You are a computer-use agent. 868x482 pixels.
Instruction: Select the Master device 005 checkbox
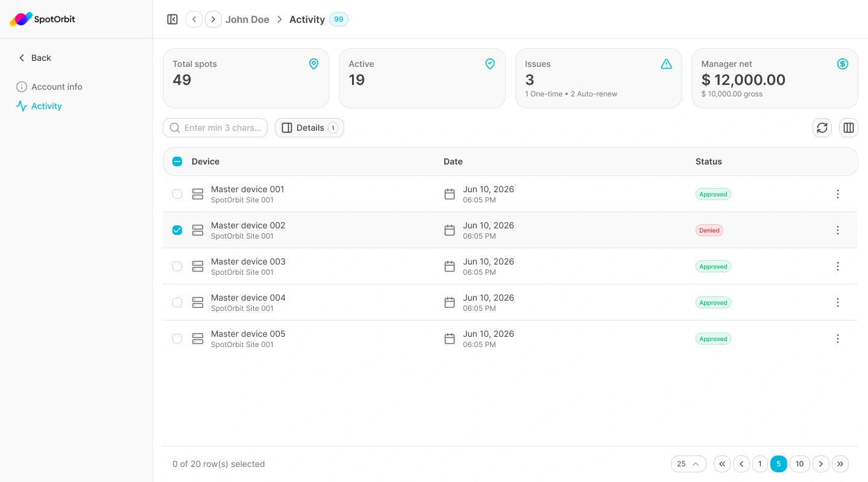177,339
